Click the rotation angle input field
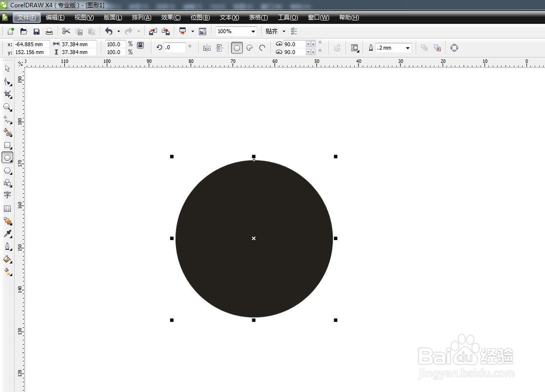545x392 pixels. 175,47
